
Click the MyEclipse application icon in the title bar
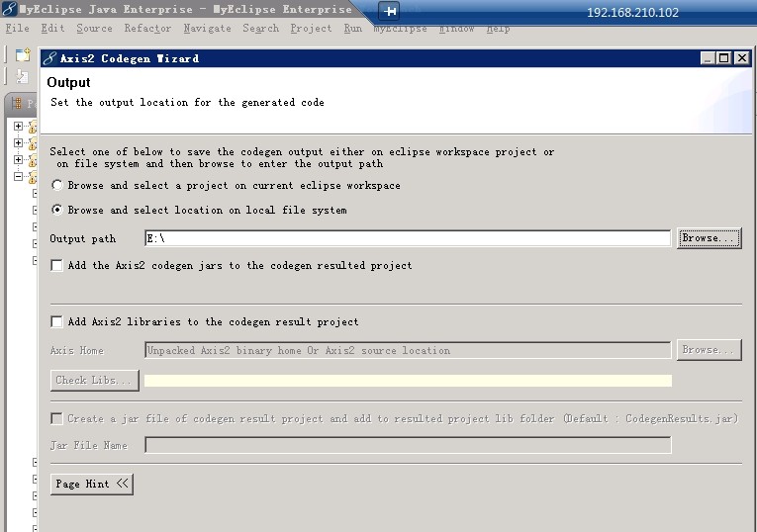tap(9, 9)
